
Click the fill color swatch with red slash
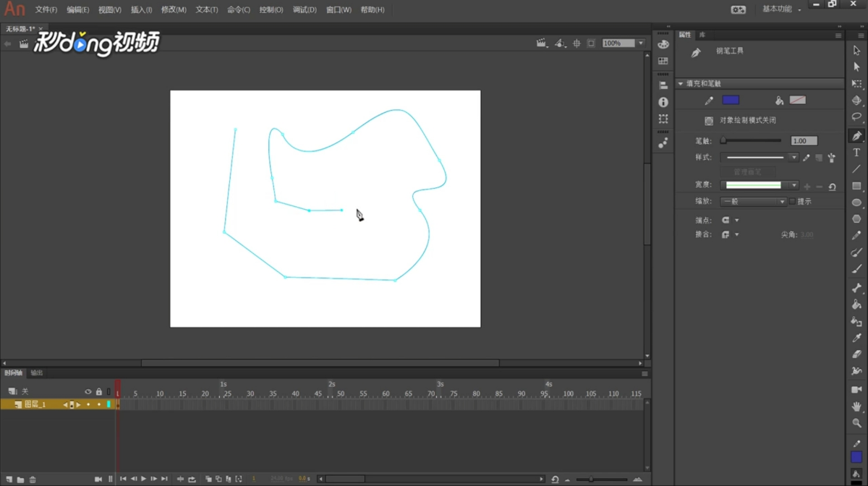coord(797,100)
